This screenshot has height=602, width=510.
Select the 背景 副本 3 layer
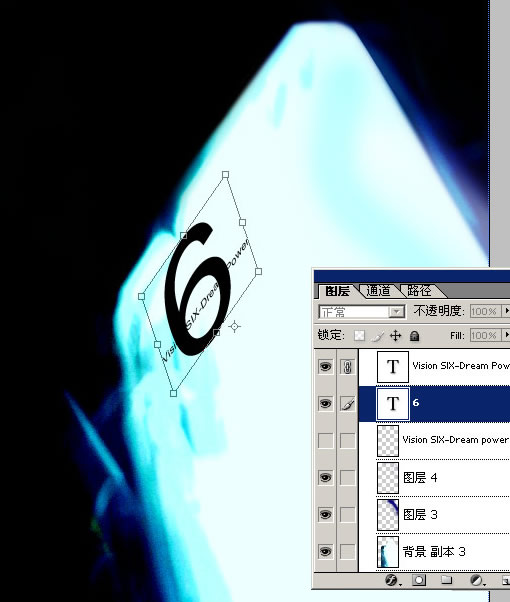coord(435,552)
